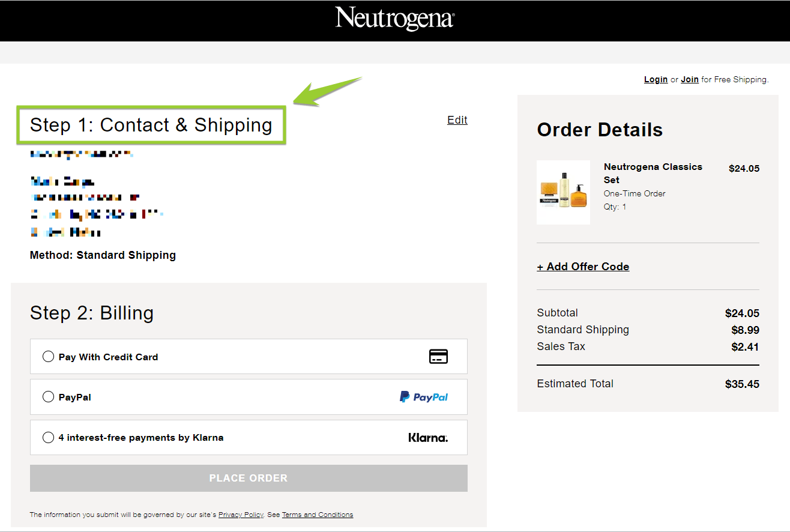This screenshot has width=790, height=532.
Task: Click Method: Standard Shipping text
Action: point(103,255)
